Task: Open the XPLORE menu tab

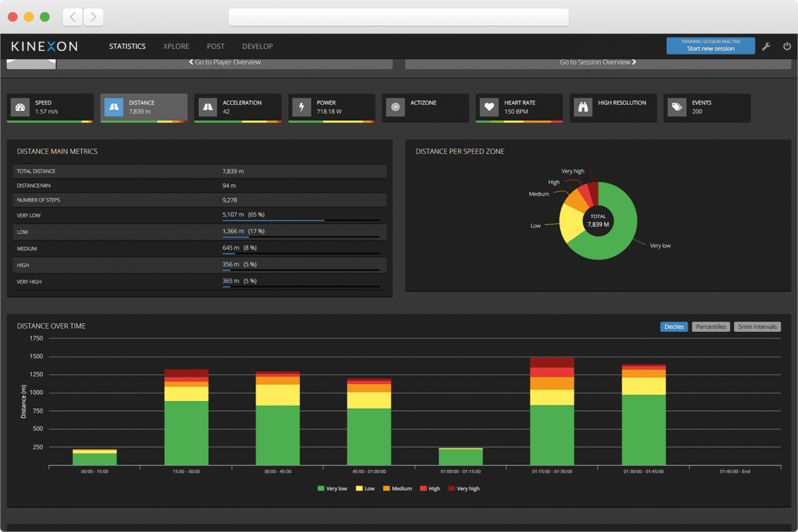Action: 176,47
